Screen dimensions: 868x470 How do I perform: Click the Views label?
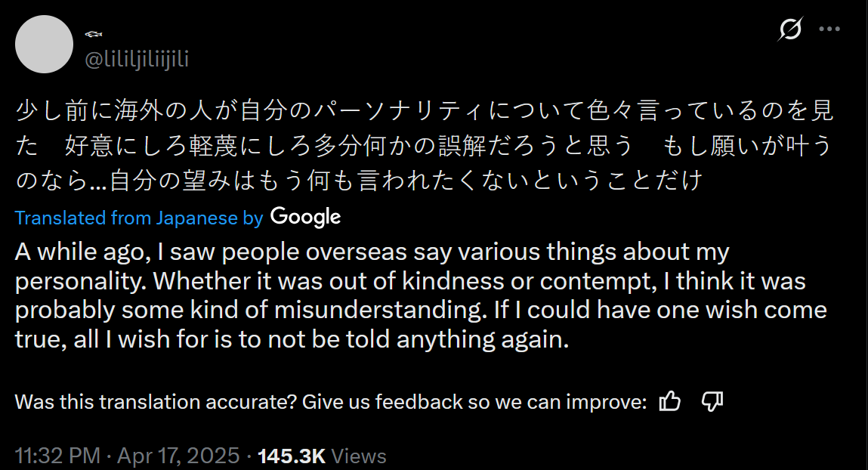point(358,456)
